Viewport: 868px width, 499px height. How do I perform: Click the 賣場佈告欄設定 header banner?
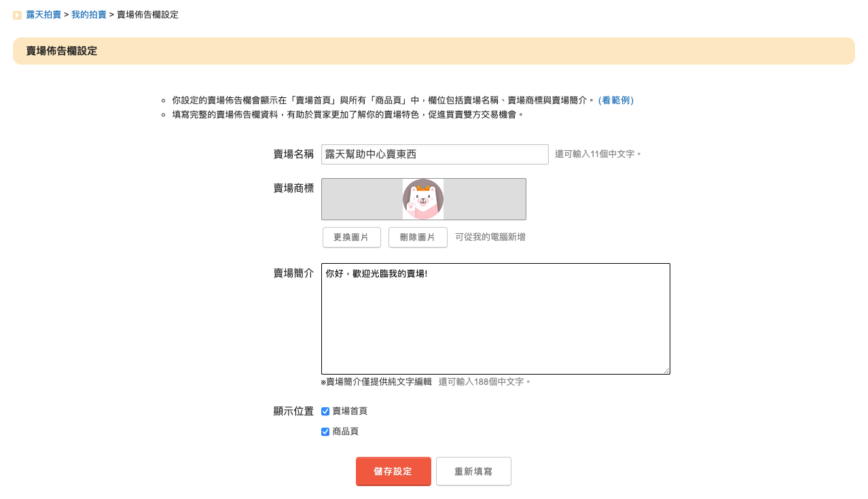tap(433, 51)
